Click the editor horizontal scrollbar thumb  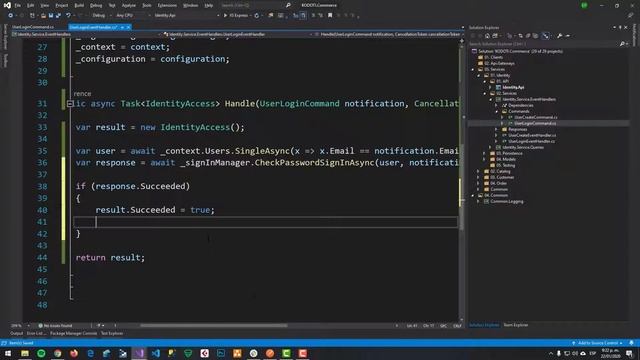click(213, 326)
